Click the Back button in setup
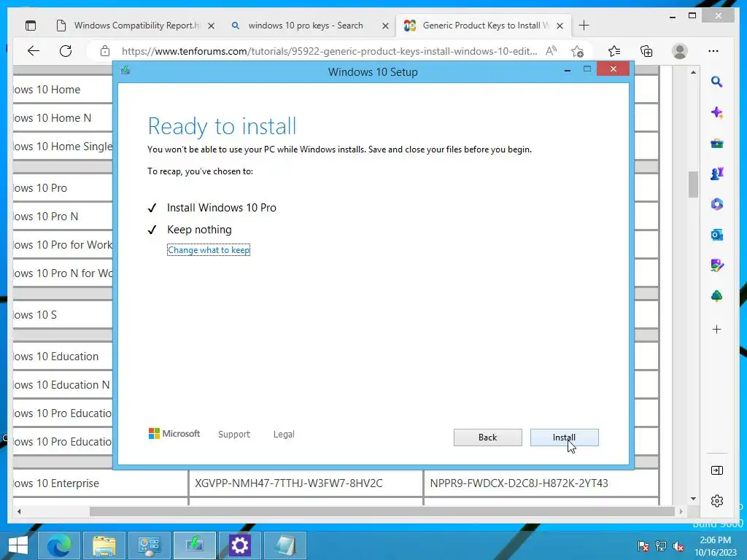 coord(487,437)
